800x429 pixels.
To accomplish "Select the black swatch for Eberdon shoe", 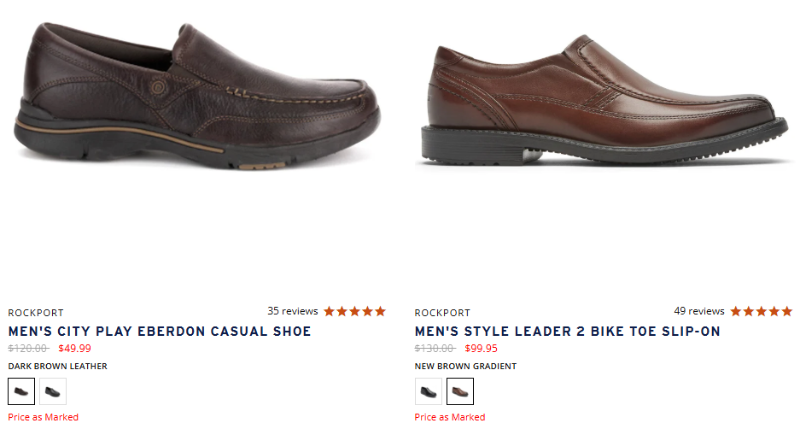I will coord(53,392).
